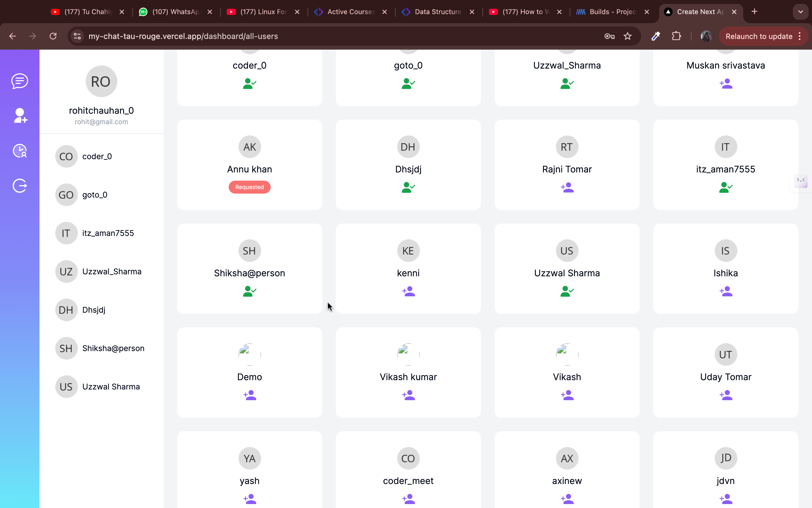812x508 pixels.
Task: Click add-friend icon under Vikash kumar
Action: tap(408, 395)
